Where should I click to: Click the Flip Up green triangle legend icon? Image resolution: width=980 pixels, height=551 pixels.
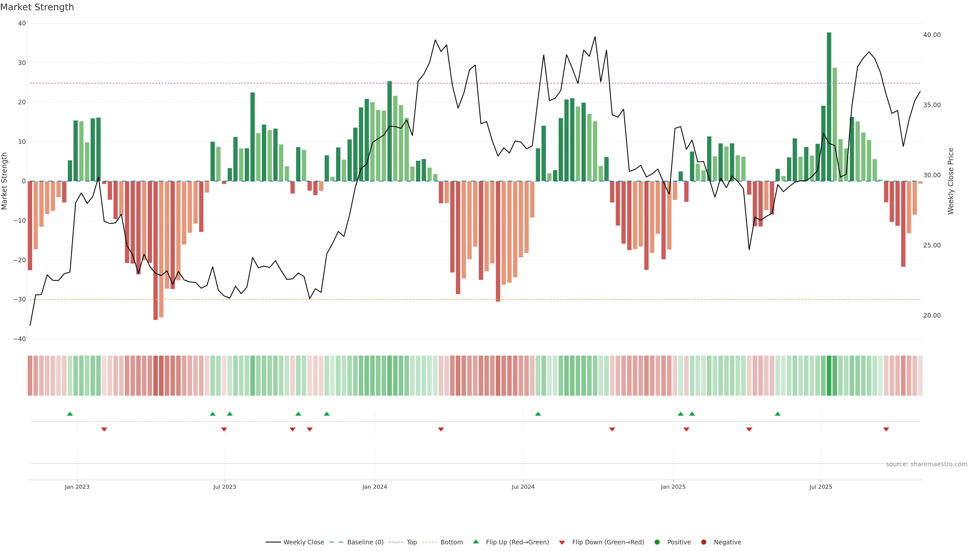475,542
